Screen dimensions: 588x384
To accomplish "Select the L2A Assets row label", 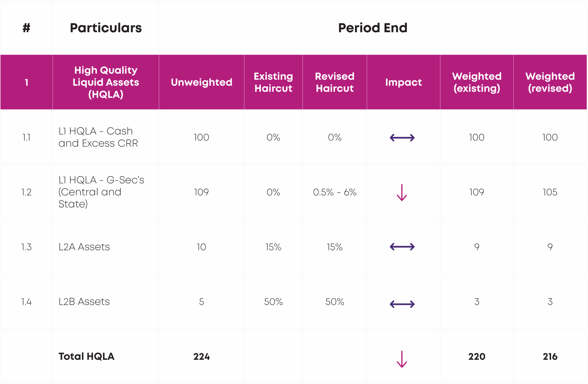I will point(84,247).
